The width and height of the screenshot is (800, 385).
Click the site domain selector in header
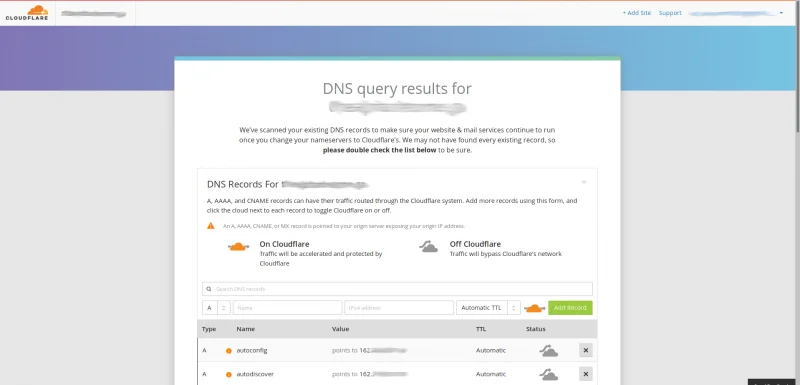click(93, 14)
